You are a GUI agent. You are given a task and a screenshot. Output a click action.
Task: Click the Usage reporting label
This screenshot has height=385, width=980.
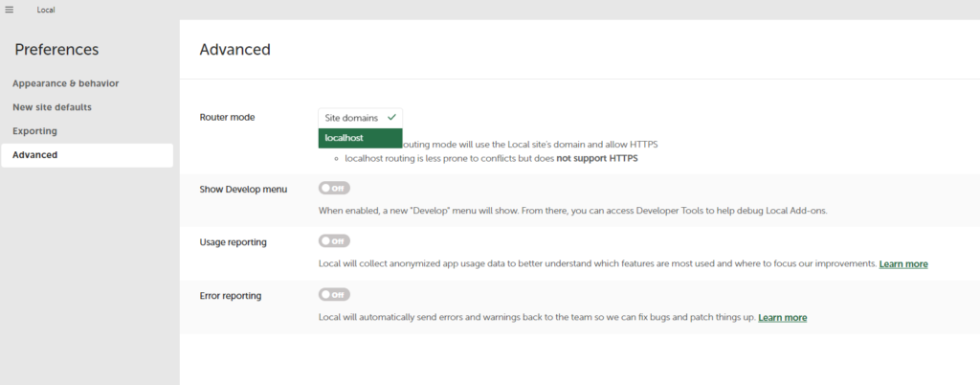(x=233, y=242)
